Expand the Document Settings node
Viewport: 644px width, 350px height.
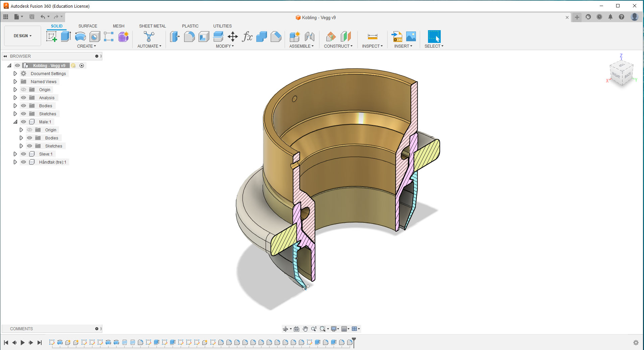pyautogui.click(x=15, y=73)
